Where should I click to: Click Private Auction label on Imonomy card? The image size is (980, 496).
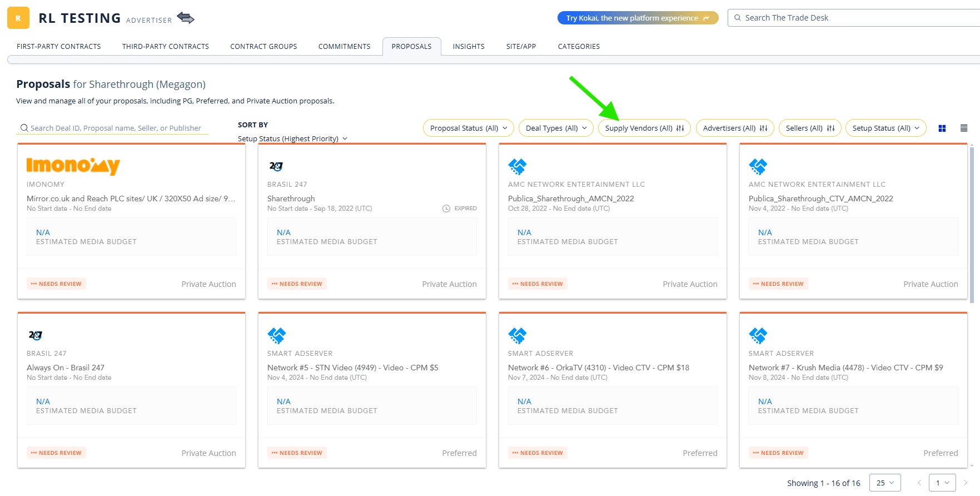pyautogui.click(x=209, y=284)
